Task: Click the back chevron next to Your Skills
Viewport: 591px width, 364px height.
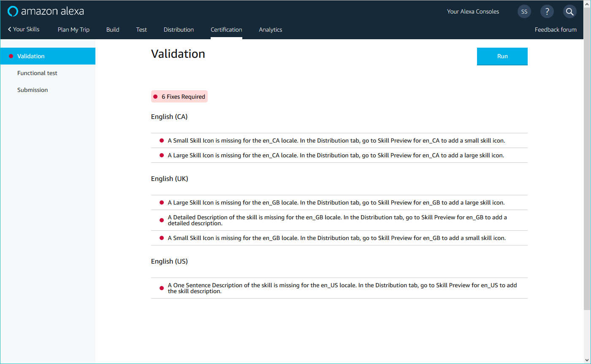Action: pyautogui.click(x=8, y=29)
